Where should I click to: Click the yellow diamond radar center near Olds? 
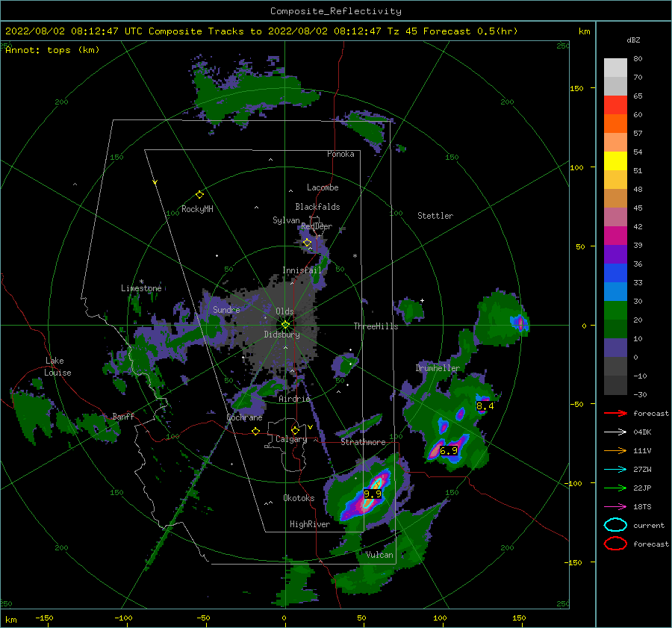[285, 325]
